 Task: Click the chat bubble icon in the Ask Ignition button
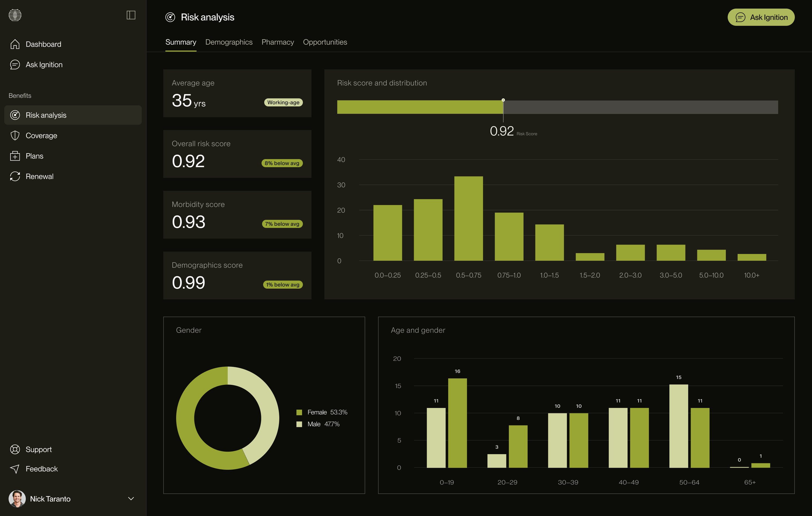(x=740, y=17)
